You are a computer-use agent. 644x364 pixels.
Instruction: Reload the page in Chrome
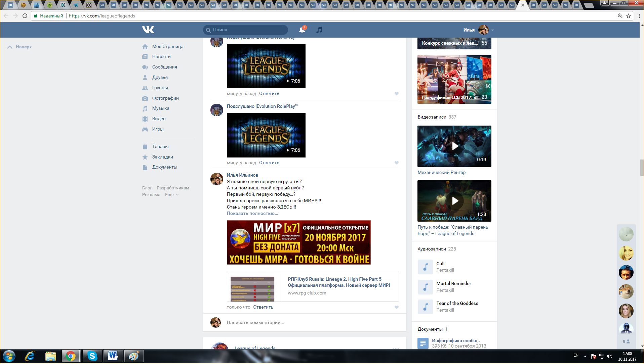(25, 16)
